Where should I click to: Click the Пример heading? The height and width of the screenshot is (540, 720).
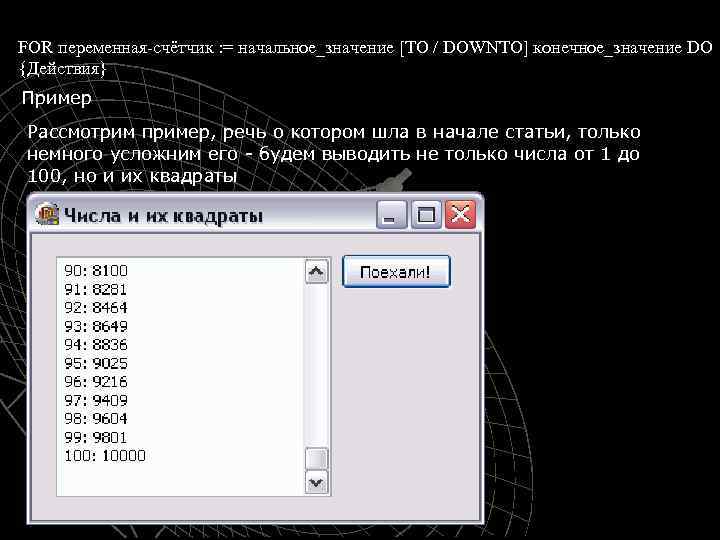point(57,98)
